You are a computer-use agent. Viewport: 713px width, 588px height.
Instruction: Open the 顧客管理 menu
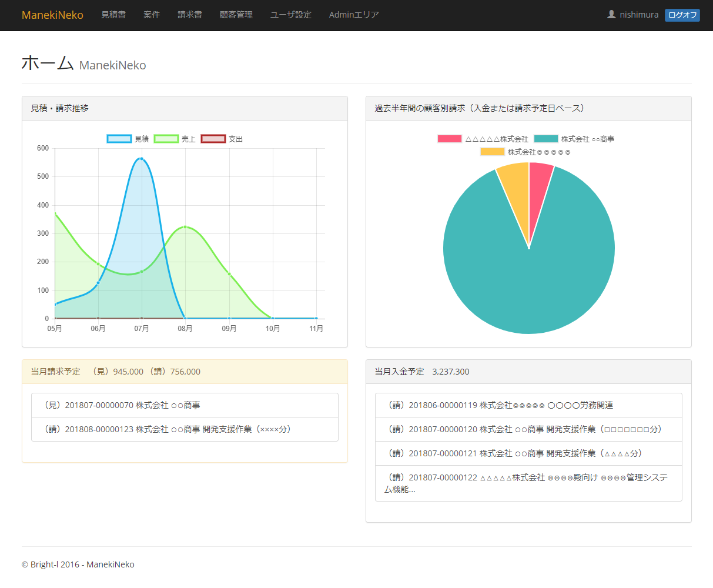tap(236, 15)
